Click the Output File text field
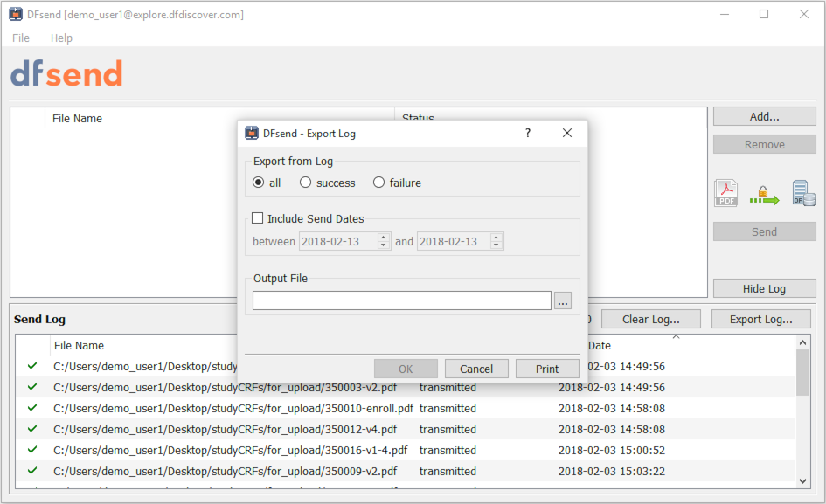826x504 pixels. (402, 300)
